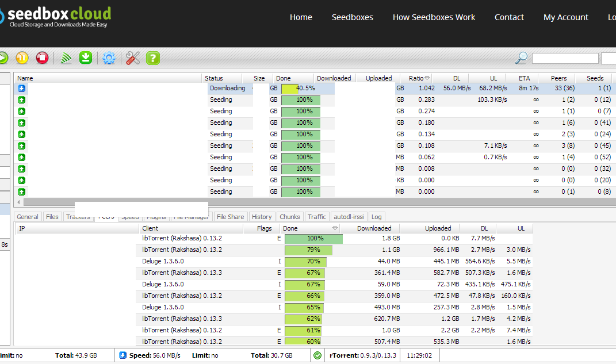Click the seeding icon of the 0.062 ratio torrent
The width and height of the screenshot is (616, 364).
[x=22, y=158]
